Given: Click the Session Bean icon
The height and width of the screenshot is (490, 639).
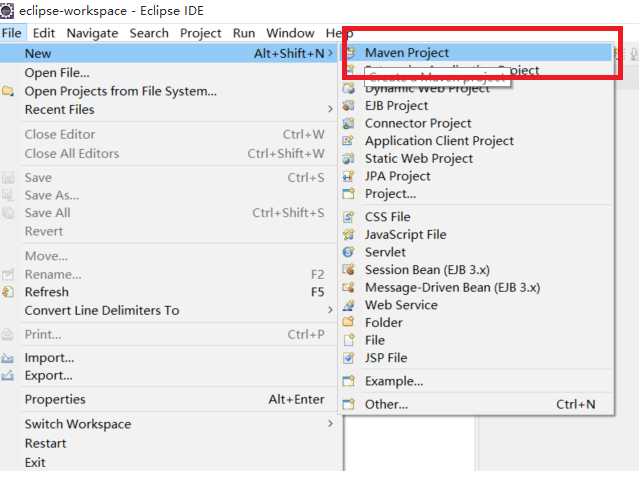Looking at the screenshot, I should pyautogui.click(x=349, y=269).
